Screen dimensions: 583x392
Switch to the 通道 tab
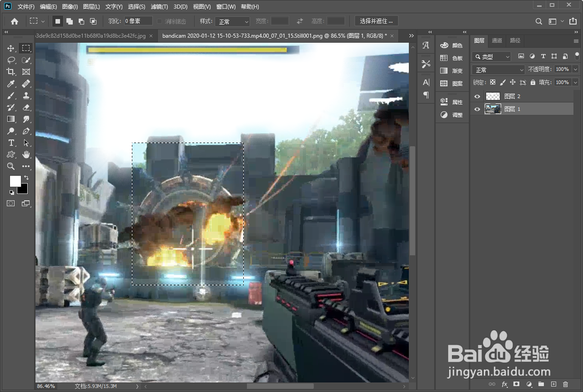click(x=497, y=40)
